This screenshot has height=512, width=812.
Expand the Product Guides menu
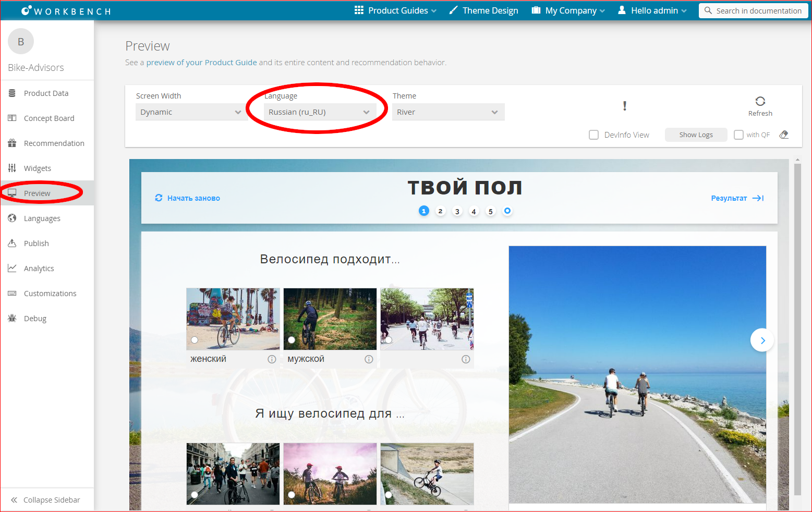(396, 10)
